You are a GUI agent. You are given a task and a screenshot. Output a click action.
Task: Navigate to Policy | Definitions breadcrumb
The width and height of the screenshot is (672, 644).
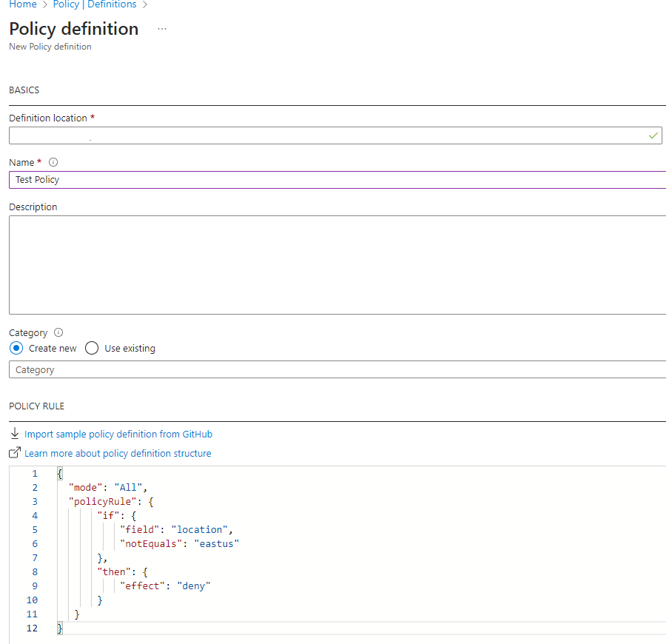(x=95, y=5)
